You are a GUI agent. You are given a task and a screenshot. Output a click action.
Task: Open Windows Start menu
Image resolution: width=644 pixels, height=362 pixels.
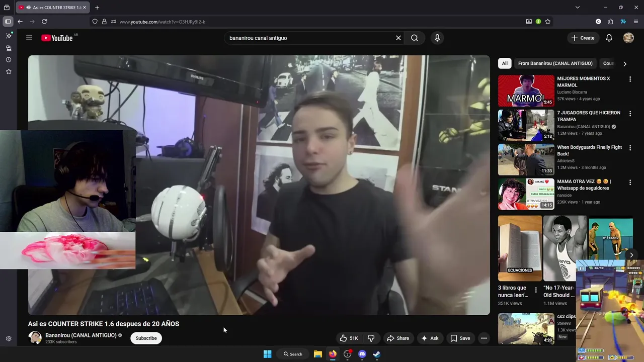tap(268, 354)
